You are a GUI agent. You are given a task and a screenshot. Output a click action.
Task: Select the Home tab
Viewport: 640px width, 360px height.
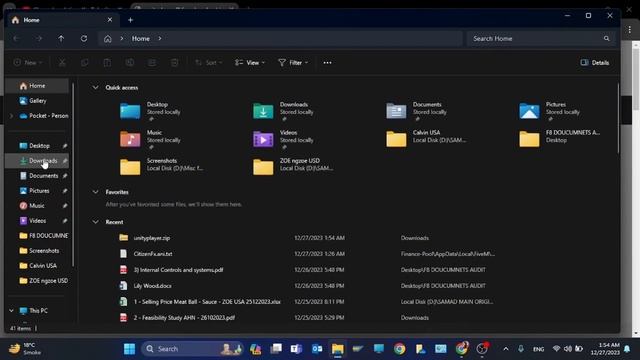(x=61, y=20)
